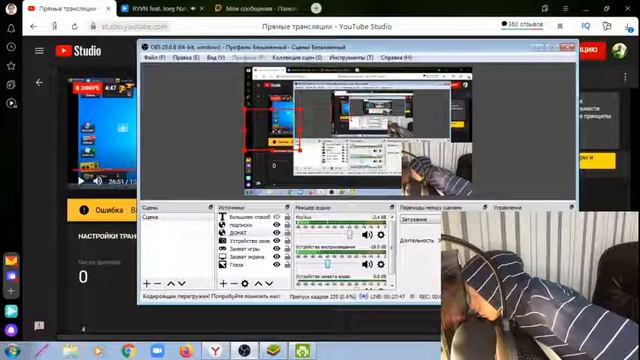Move the scene up in the Scenes panel
640x360 pixels.
[x=171, y=283]
